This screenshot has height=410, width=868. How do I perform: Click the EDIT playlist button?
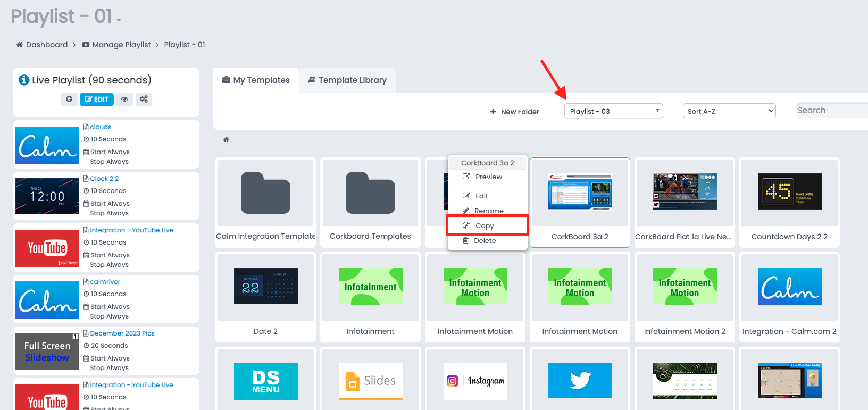click(97, 99)
